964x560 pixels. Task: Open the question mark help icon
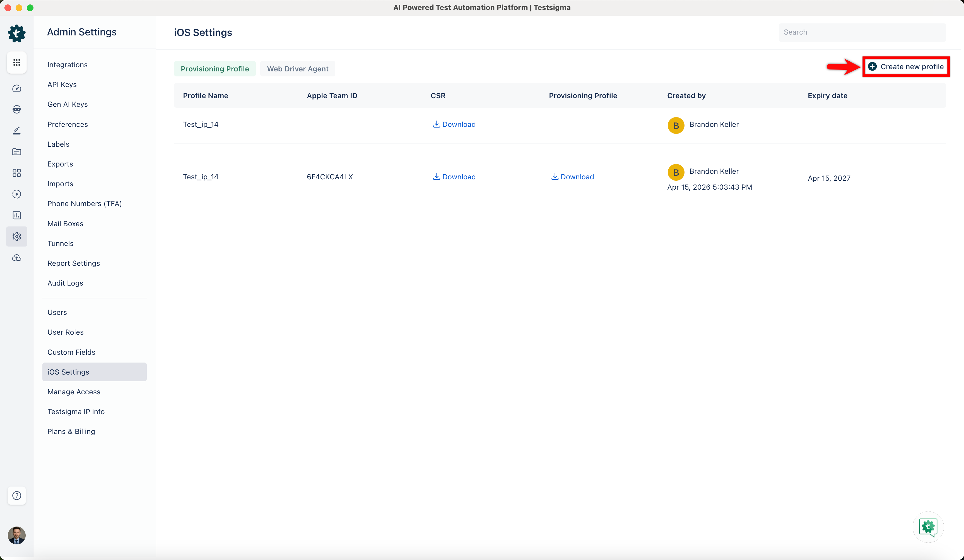(16, 496)
